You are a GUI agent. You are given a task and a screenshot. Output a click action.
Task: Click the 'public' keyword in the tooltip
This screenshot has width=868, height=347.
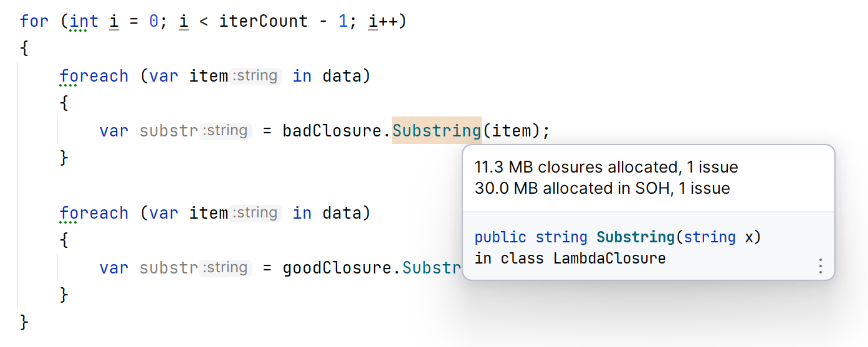coord(500,237)
